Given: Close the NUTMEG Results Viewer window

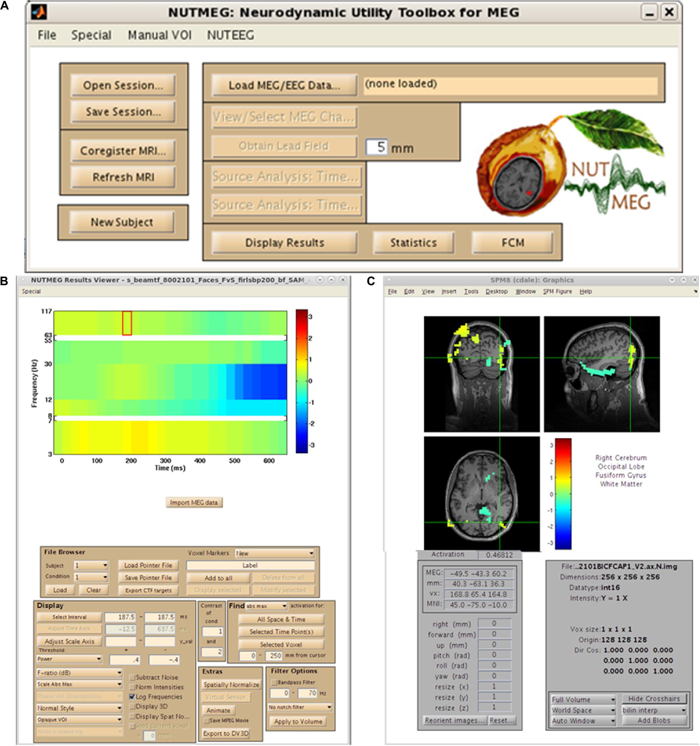Looking at the screenshot, I should click(342, 280).
